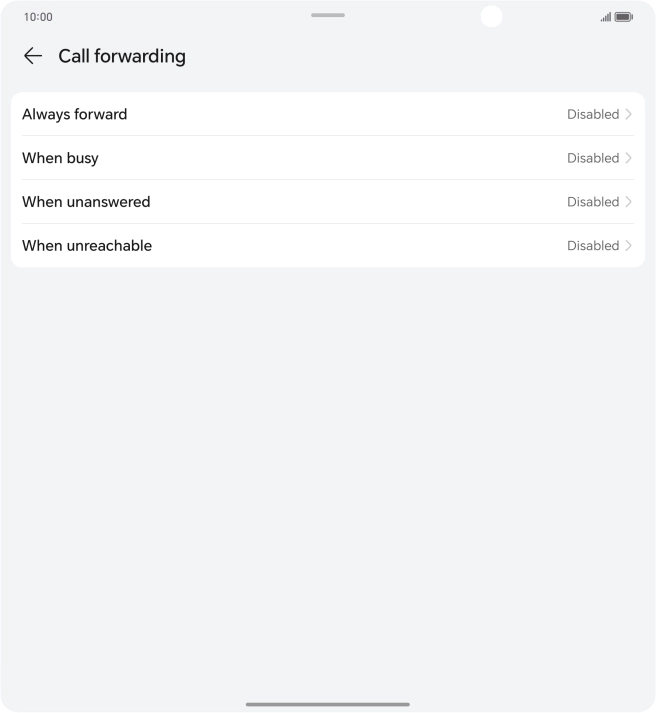
Task: Tap the Call forwarding page title
Action: 122,56
